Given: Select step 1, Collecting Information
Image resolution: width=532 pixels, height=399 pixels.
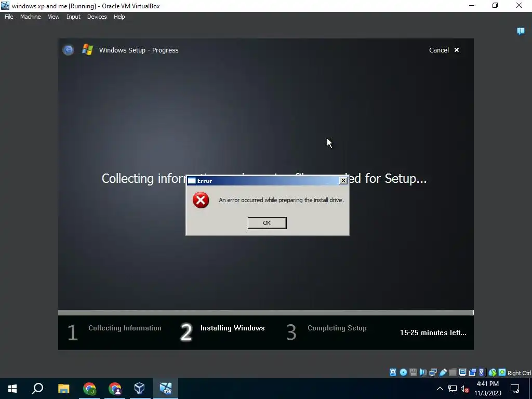Looking at the screenshot, I should coord(114,331).
